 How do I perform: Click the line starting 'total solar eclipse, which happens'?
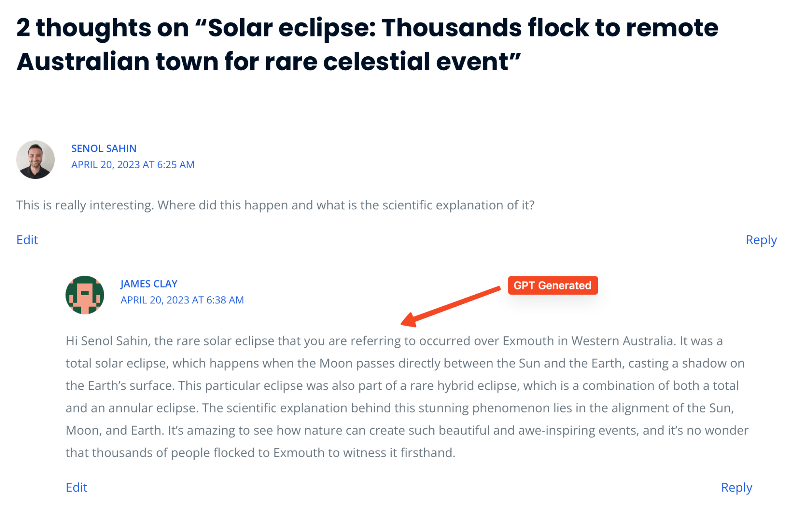405,363
